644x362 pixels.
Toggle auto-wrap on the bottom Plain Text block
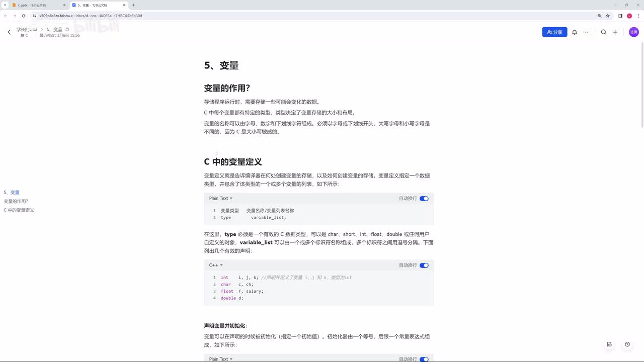tap(424, 359)
